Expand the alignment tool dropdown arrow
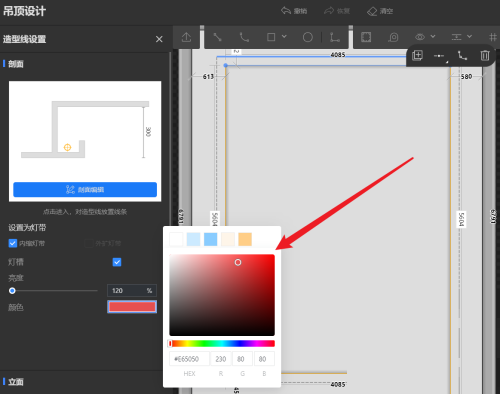 point(469,36)
